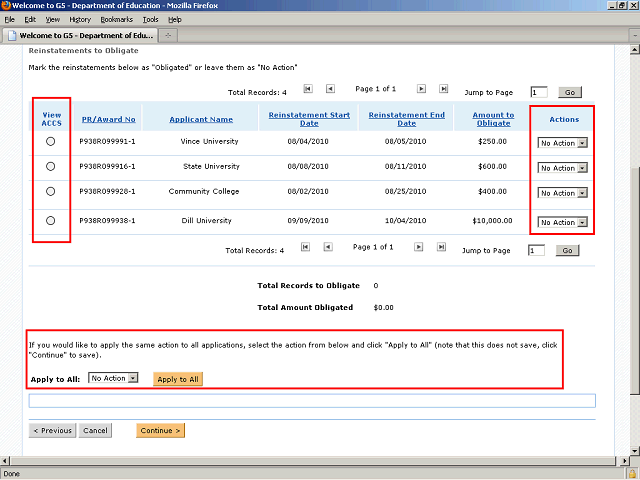640x480 pixels.
Task: Open Actions dropdown for Vince University row
Action: [x=563, y=143]
